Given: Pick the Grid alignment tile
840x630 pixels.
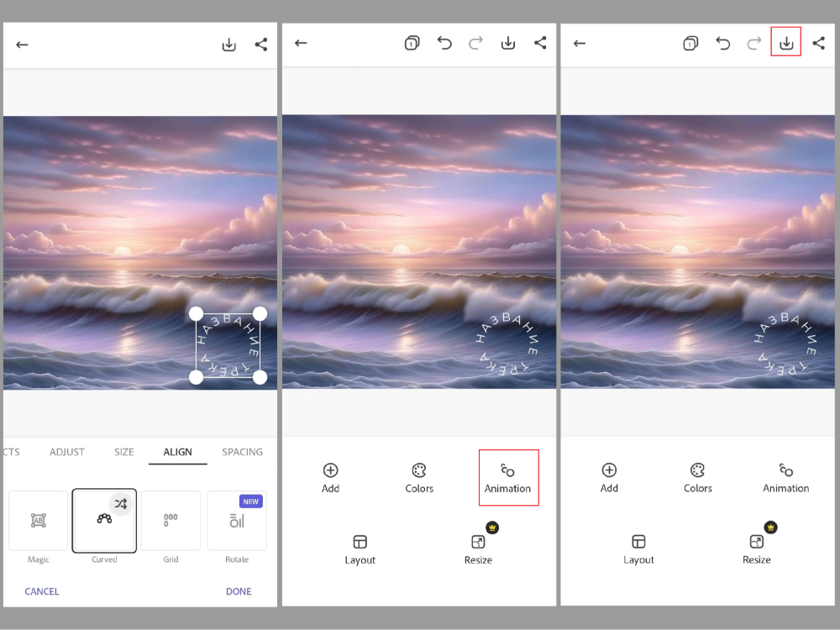Looking at the screenshot, I should [171, 521].
